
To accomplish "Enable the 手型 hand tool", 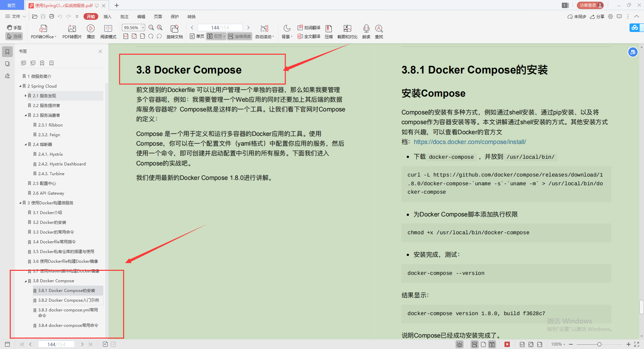I will click(x=14, y=28).
